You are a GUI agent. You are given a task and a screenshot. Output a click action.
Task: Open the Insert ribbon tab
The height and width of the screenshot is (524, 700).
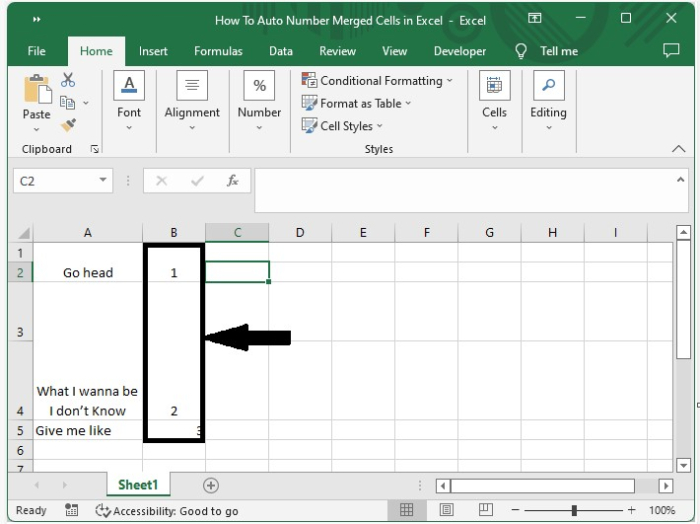(153, 51)
